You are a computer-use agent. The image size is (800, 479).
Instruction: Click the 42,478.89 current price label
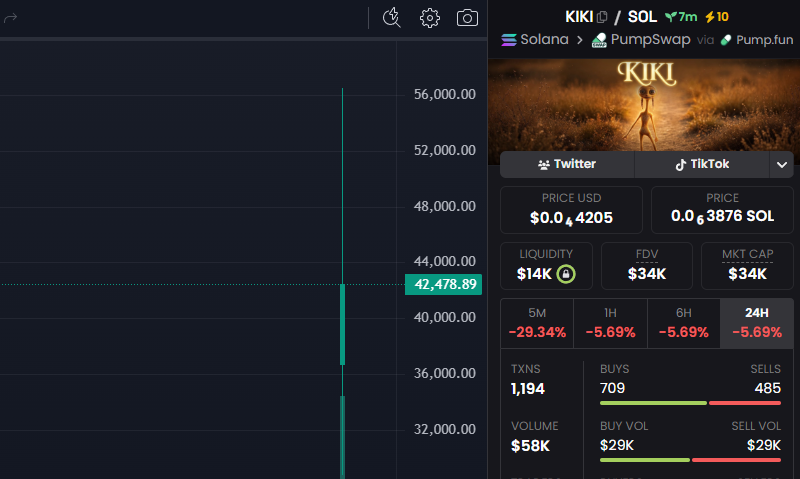click(x=443, y=284)
